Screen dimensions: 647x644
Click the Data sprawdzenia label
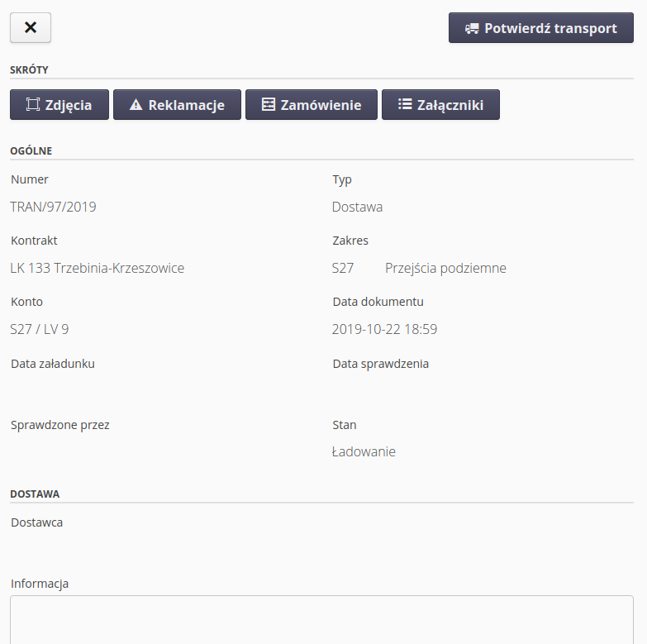click(x=380, y=364)
